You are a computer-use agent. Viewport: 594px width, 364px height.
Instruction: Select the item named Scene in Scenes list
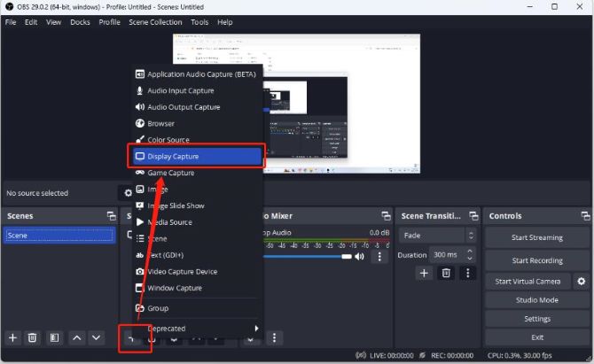59,236
